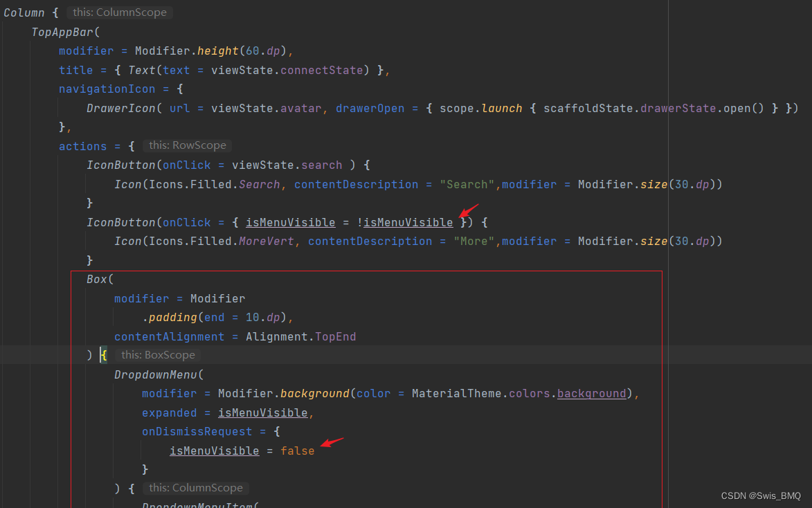Select the DropdownMenu function name
The width and height of the screenshot is (812, 508).
155,374
